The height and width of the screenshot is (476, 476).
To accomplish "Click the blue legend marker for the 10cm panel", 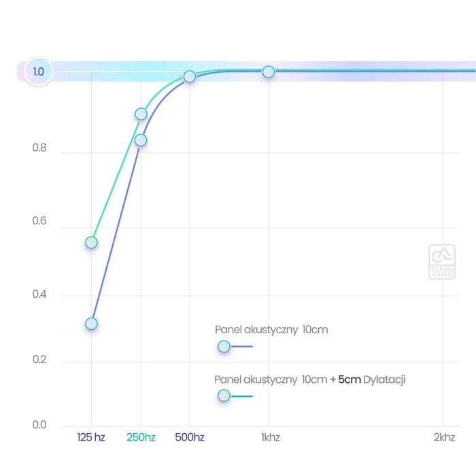I will pyautogui.click(x=224, y=347).
